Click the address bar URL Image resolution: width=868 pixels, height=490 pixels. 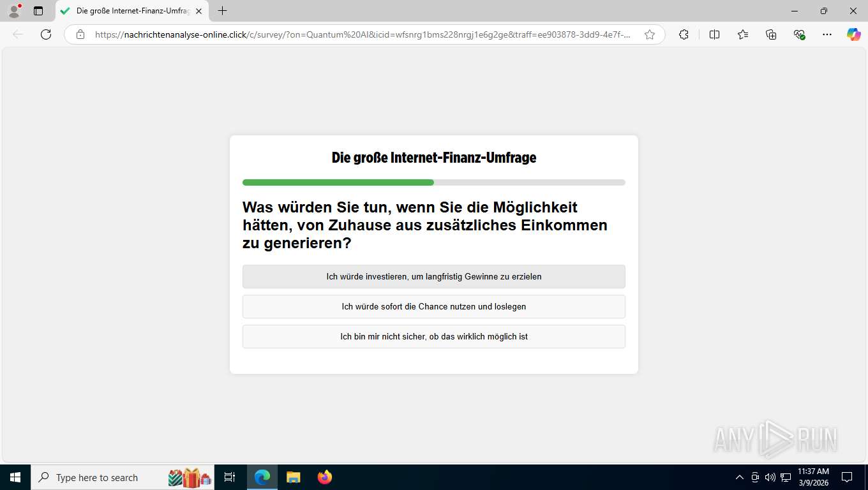point(363,34)
